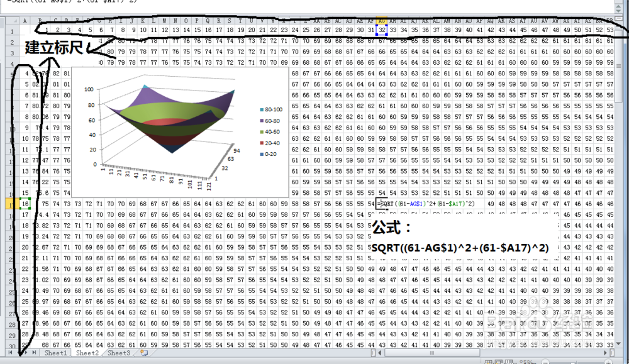The width and height of the screenshot is (629, 364).
Task: Click the vertical axis label 100 on the chart
Action: [x=89, y=89]
